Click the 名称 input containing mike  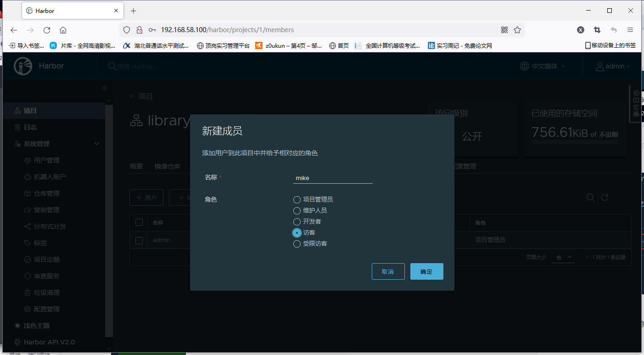point(333,178)
